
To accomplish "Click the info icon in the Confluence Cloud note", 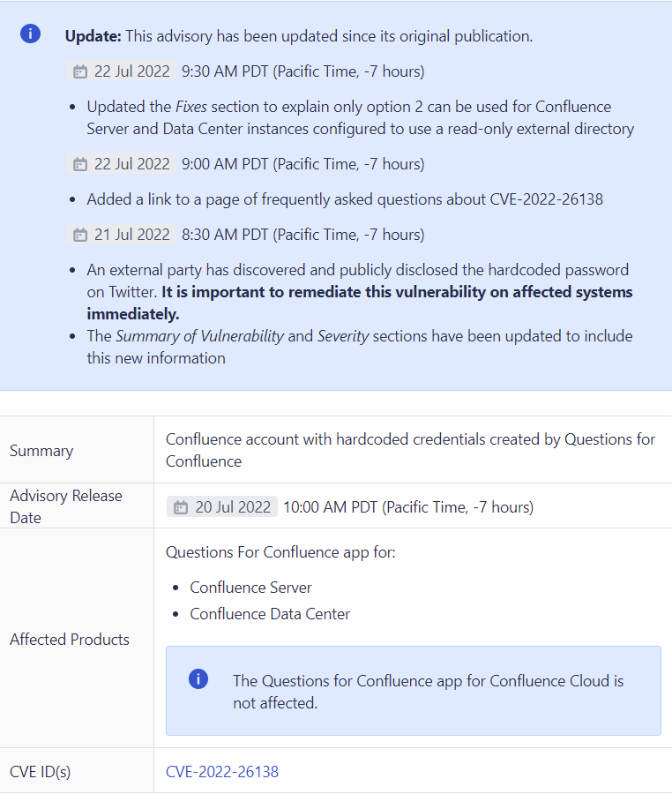I will tap(198, 679).
